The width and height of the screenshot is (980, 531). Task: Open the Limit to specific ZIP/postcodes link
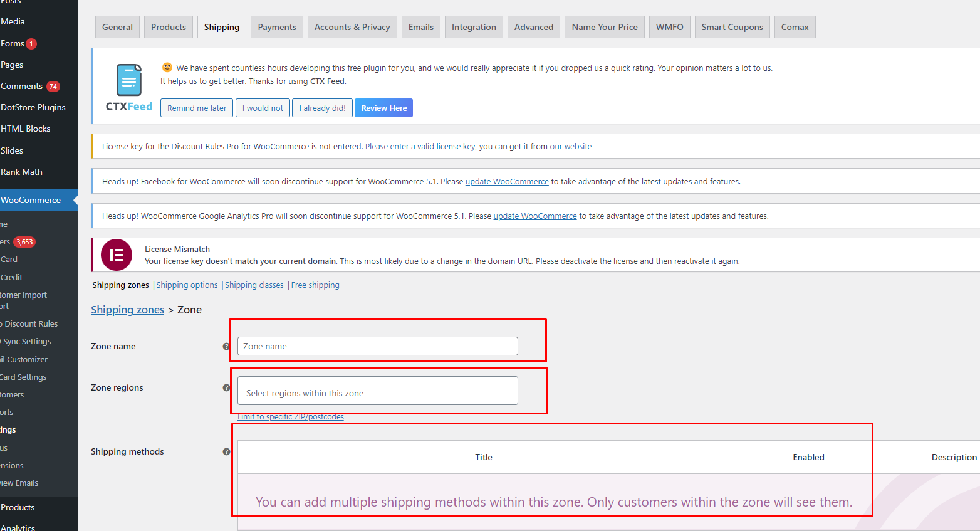click(x=291, y=417)
